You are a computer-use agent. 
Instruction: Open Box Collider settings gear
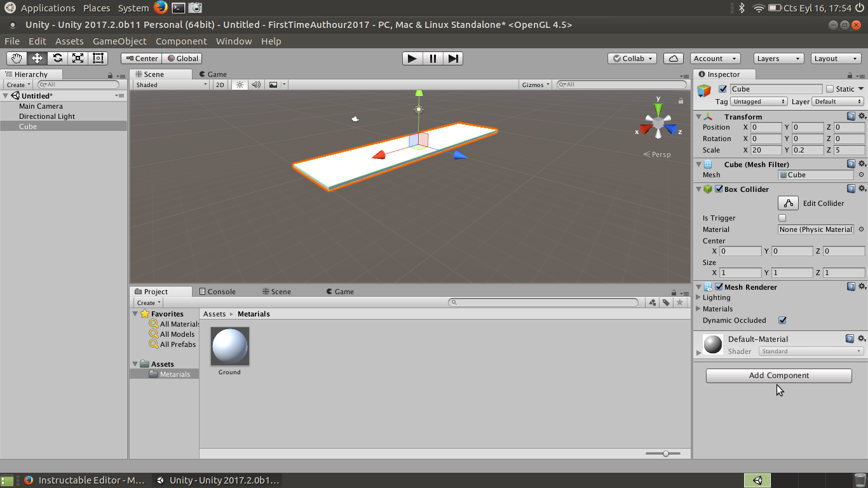862,189
